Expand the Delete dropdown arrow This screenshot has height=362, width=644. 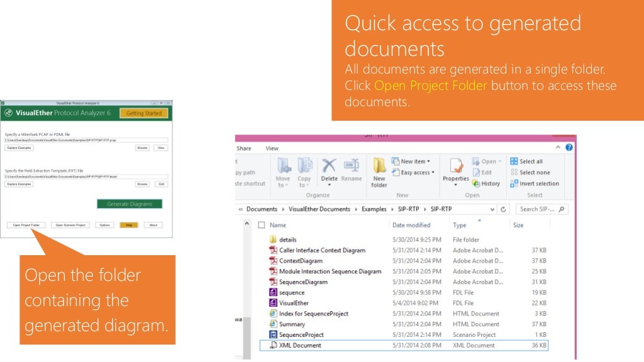pos(329,185)
